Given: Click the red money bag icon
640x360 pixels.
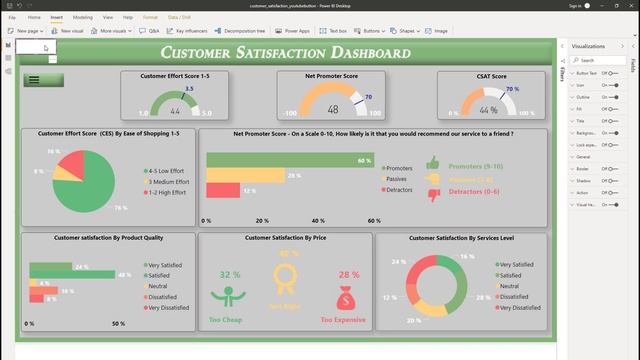Looking at the screenshot, I should tap(346, 298).
